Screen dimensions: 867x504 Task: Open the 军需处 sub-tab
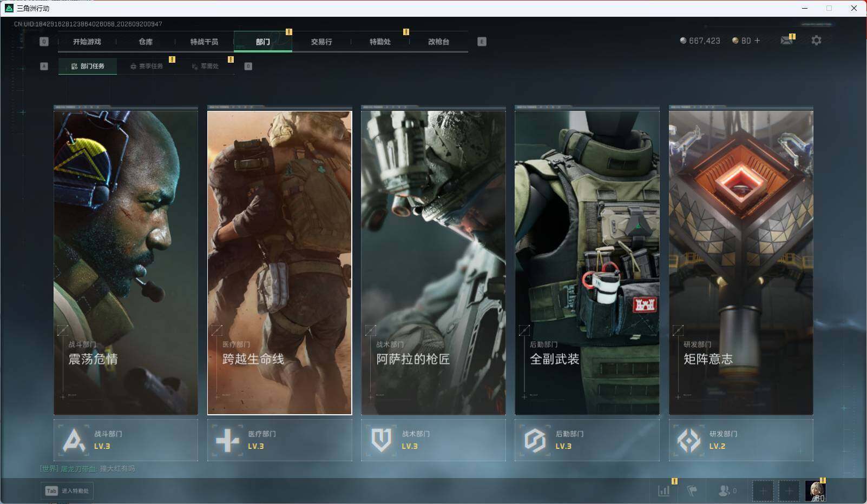pyautogui.click(x=205, y=66)
